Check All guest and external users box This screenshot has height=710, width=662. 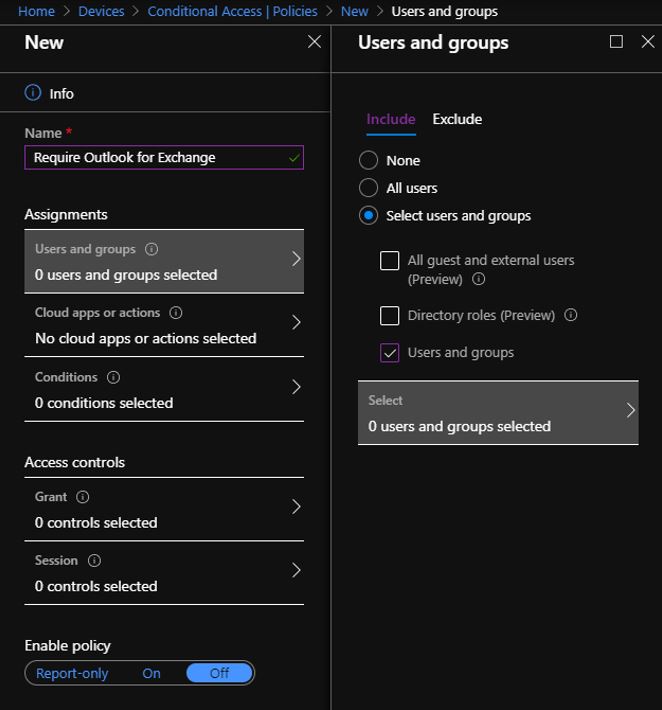[x=389, y=260]
